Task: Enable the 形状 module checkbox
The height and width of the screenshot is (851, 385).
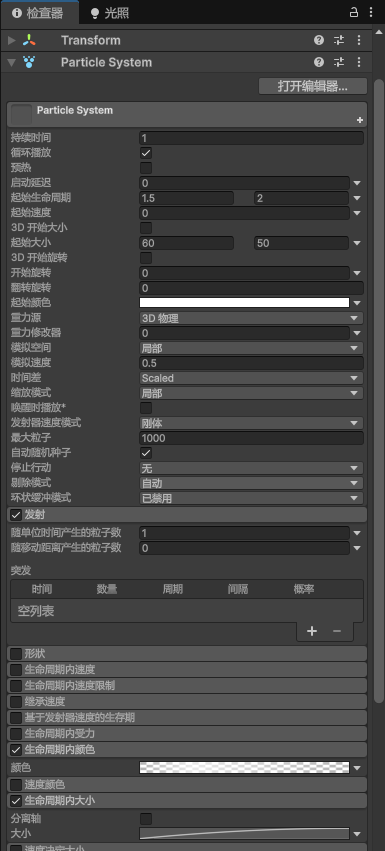Action: point(16,654)
